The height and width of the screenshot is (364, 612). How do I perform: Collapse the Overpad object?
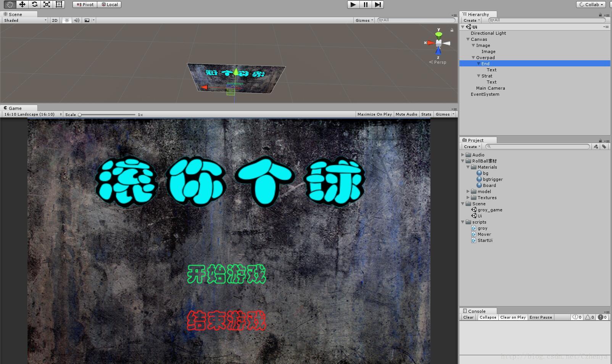(x=473, y=58)
